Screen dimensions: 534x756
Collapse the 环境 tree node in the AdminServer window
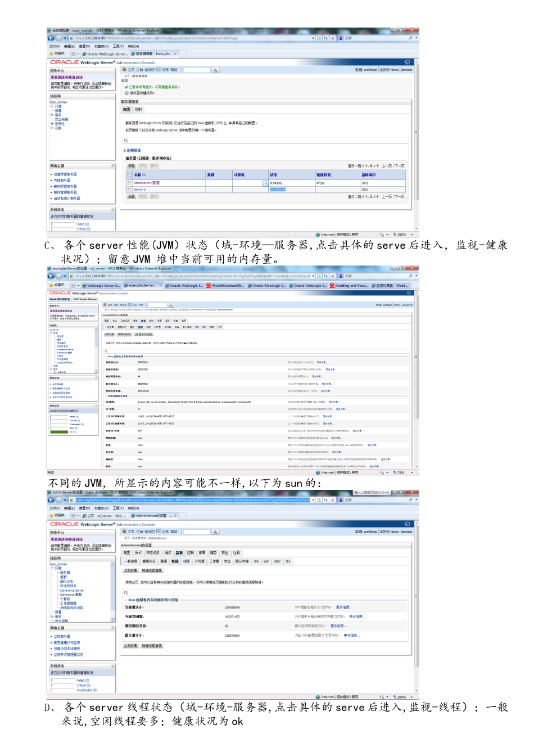pos(52,568)
